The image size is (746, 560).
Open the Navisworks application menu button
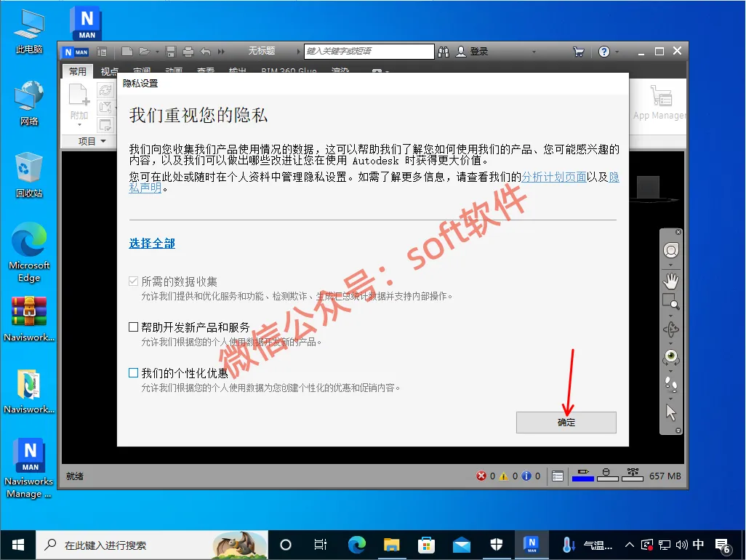pos(76,52)
